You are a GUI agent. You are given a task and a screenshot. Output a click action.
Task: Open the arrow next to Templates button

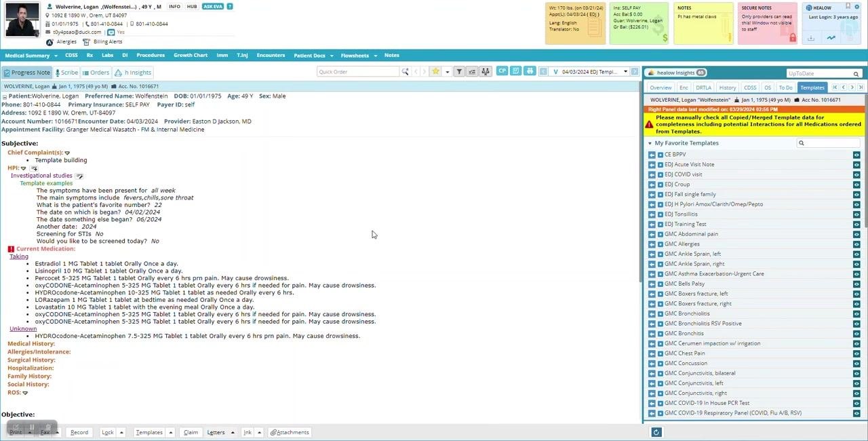[x=171, y=432]
